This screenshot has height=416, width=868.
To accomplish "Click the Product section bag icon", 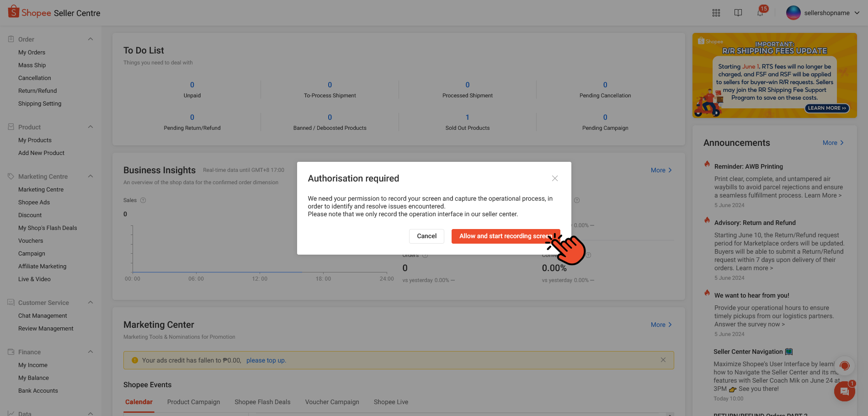I will [11, 127].
